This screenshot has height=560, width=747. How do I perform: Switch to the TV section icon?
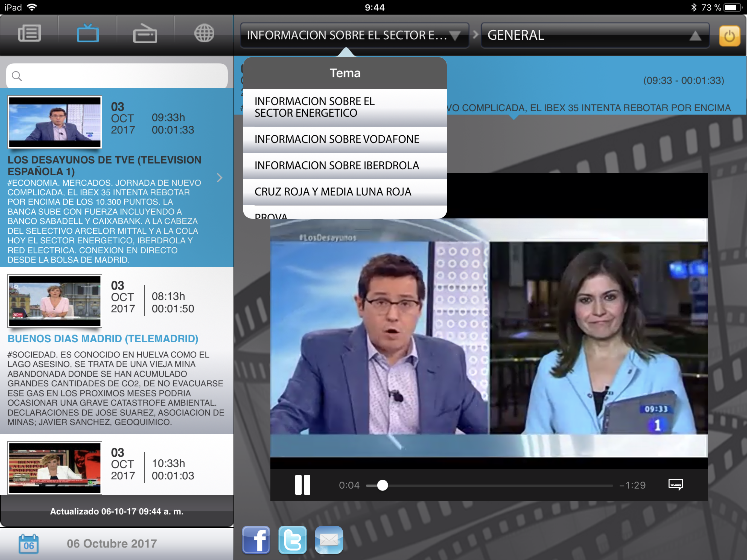tap(87, 33)
